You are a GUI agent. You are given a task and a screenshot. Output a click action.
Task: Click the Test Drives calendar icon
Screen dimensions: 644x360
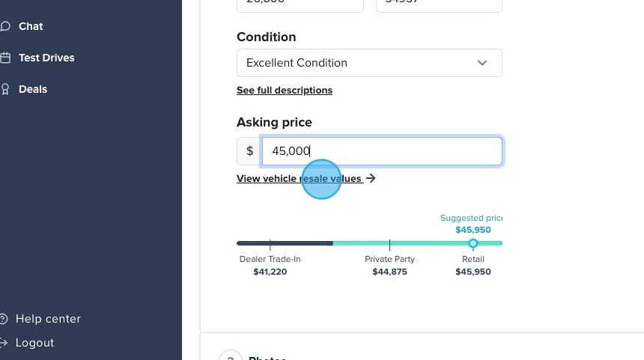[x=4, y=58]
